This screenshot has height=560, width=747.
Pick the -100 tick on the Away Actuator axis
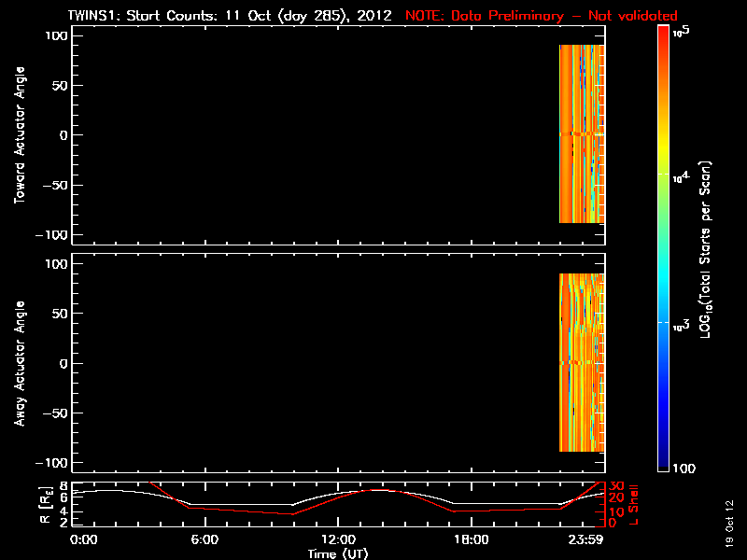51,463
